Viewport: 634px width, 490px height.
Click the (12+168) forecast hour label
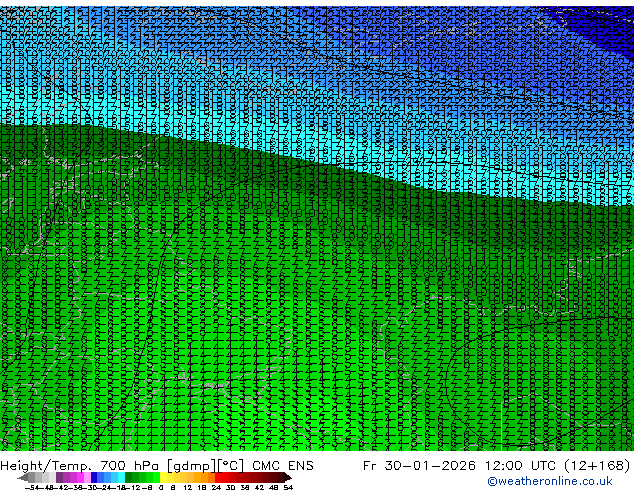click(597, 466)
